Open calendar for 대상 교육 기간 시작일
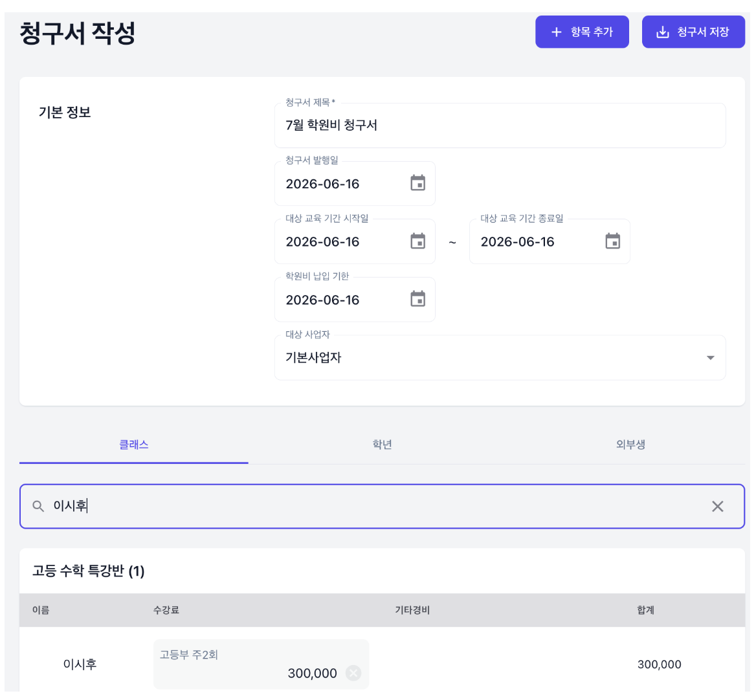 click(x=417, y=241)
